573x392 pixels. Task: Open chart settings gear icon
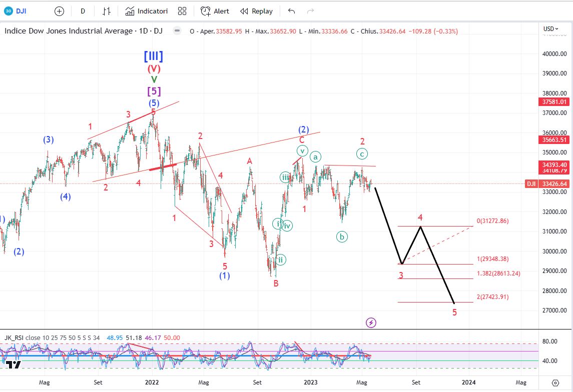pyautogui.click(x=555, y=383)
